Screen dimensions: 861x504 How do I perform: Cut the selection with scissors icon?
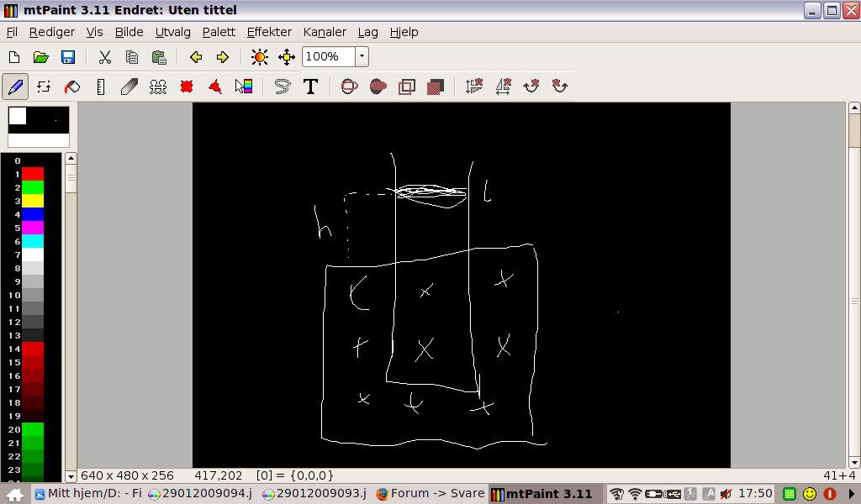tap(104, 57)
